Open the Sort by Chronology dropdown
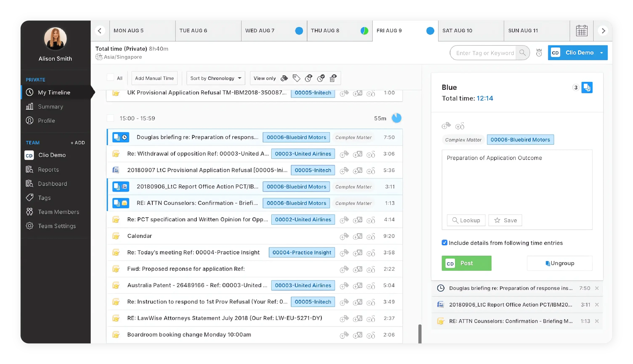 [x=215, y=78]
